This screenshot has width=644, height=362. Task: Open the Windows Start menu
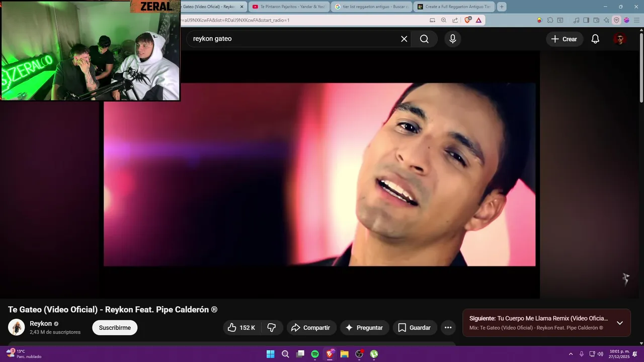(270, 354)
